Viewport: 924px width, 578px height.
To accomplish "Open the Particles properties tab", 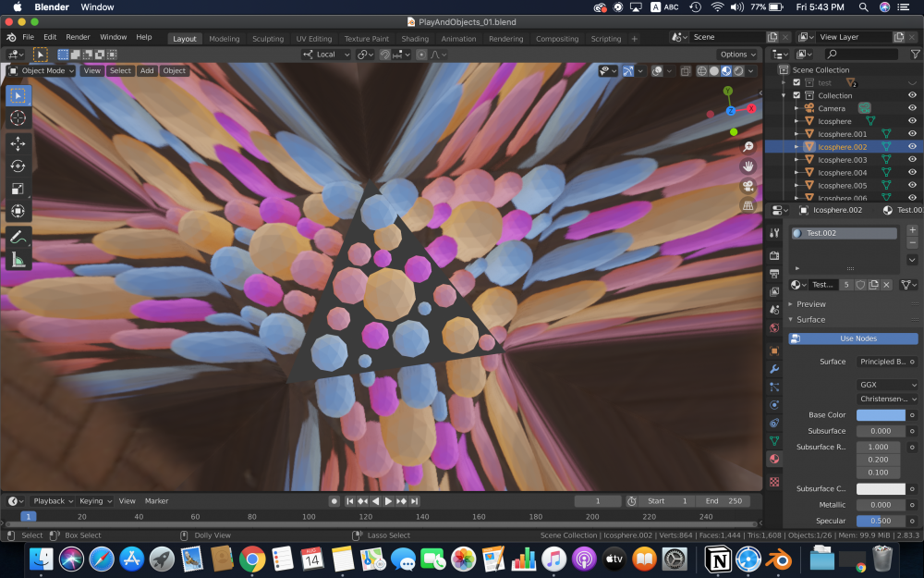I will coord(774,387).
